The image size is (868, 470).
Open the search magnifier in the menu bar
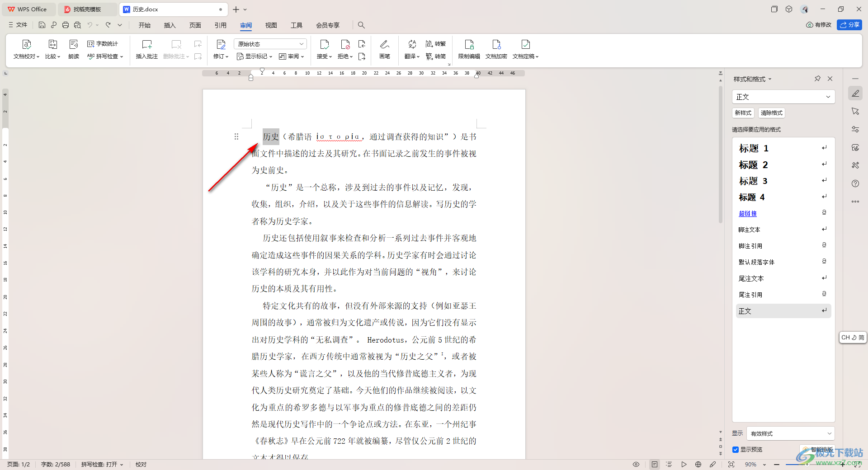[361, 25]
